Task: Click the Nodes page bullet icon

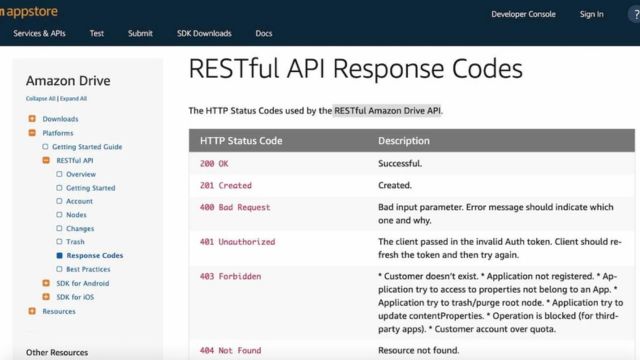Action: click(x=59, y=214)
